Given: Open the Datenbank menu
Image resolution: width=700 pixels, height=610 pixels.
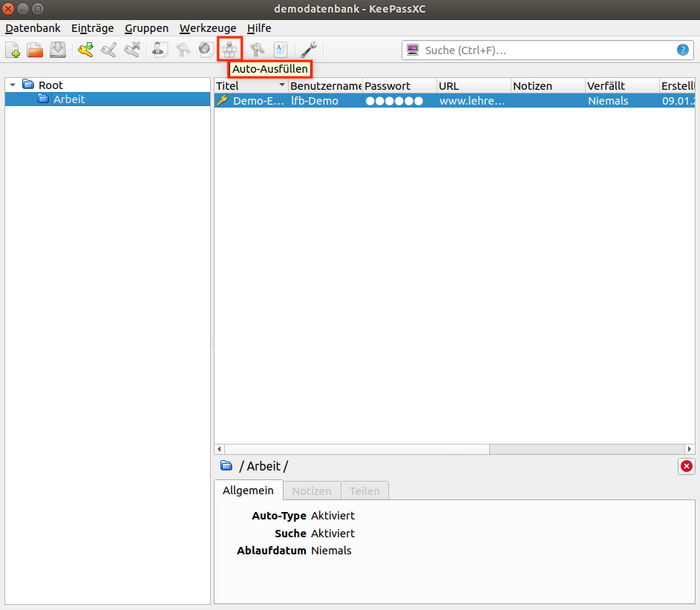Looking at the screenshot, I should tap(33, 28).
